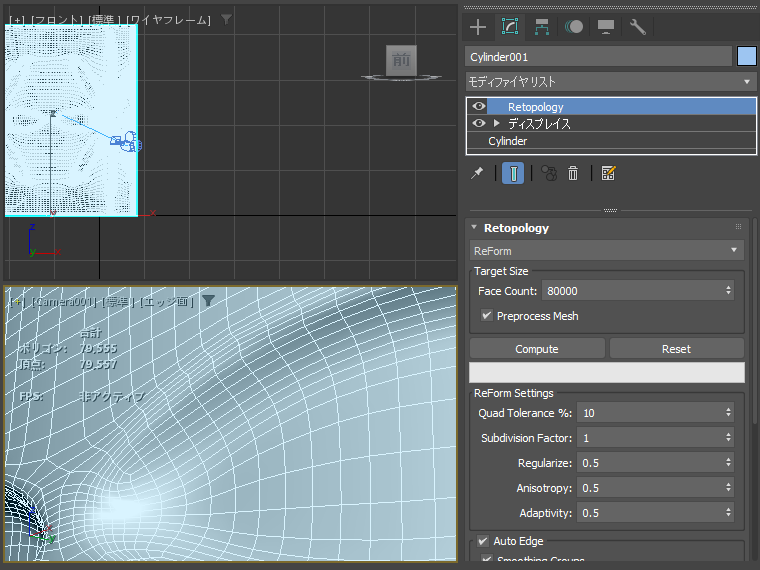Click the Subdivision Factor spinner arrows
This screenshot has width=760, height=570.
pyautogui.click(x=728, y=438)
